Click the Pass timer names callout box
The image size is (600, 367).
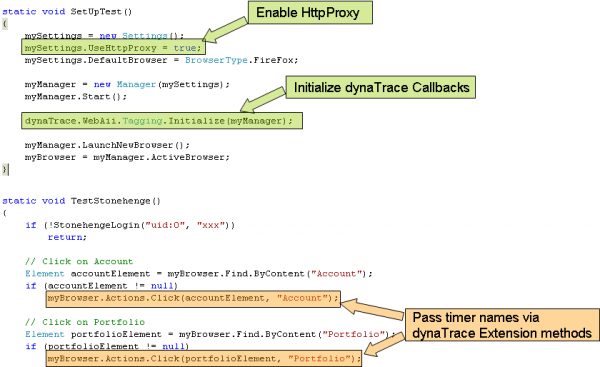coord(502,325)
